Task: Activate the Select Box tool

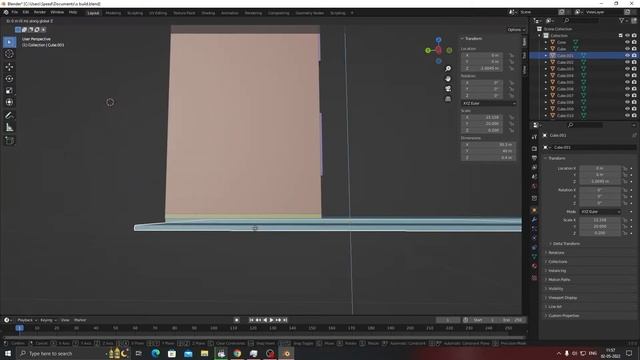Action: tap(9, 42)
